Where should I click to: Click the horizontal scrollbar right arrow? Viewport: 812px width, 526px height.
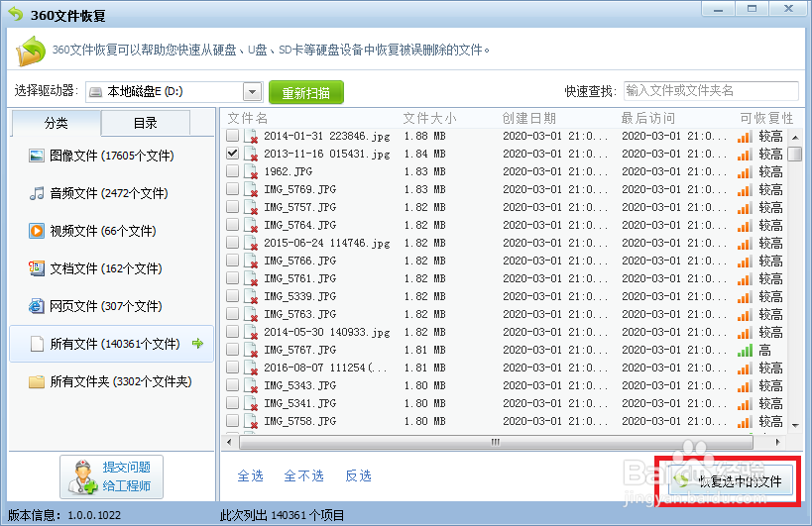777,442
